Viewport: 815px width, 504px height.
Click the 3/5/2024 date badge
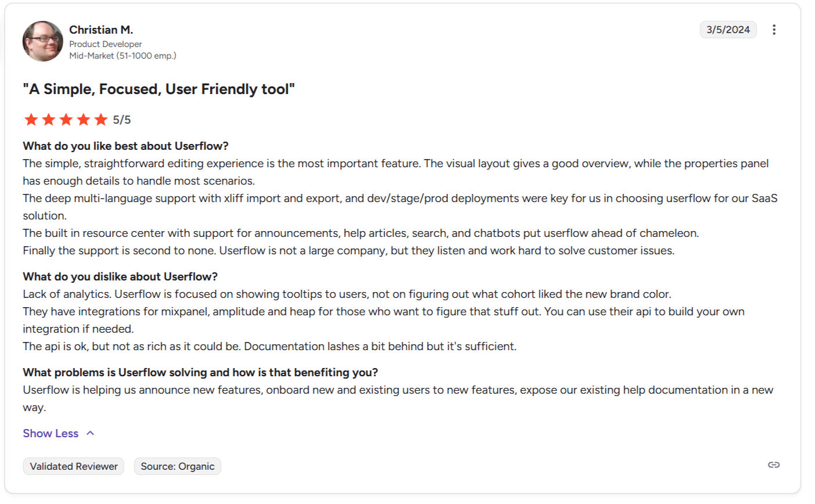pyautogui.click(x=728, y=30)
